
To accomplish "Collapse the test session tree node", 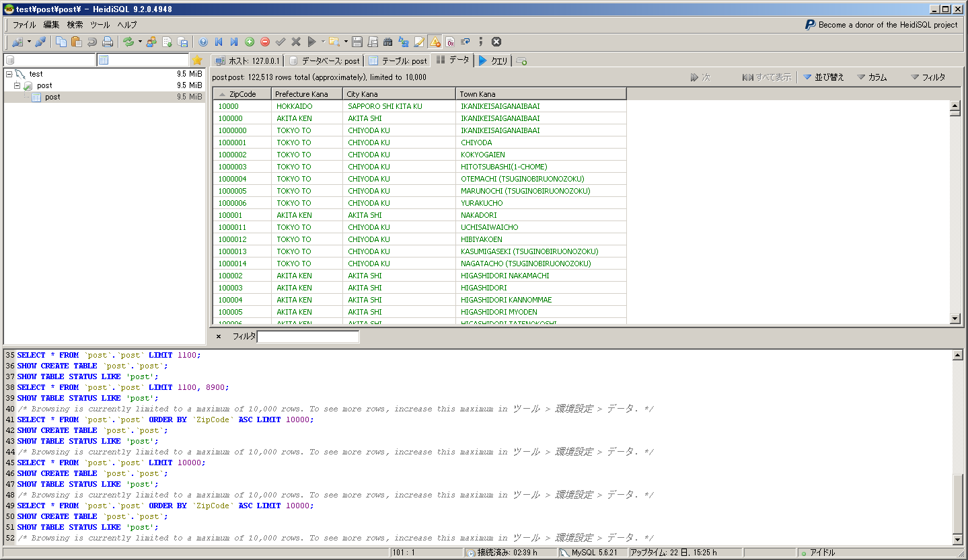I will pyautogui.click(x=9, y=74).
